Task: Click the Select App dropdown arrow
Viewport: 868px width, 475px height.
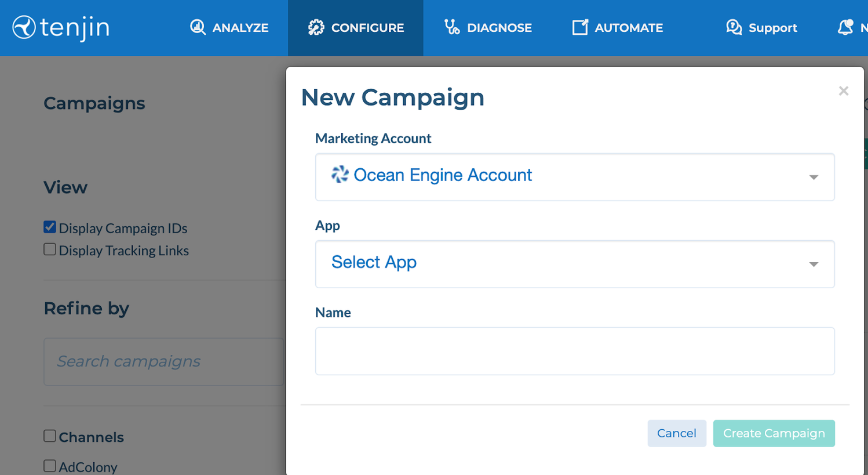Action: pos(814,264)
